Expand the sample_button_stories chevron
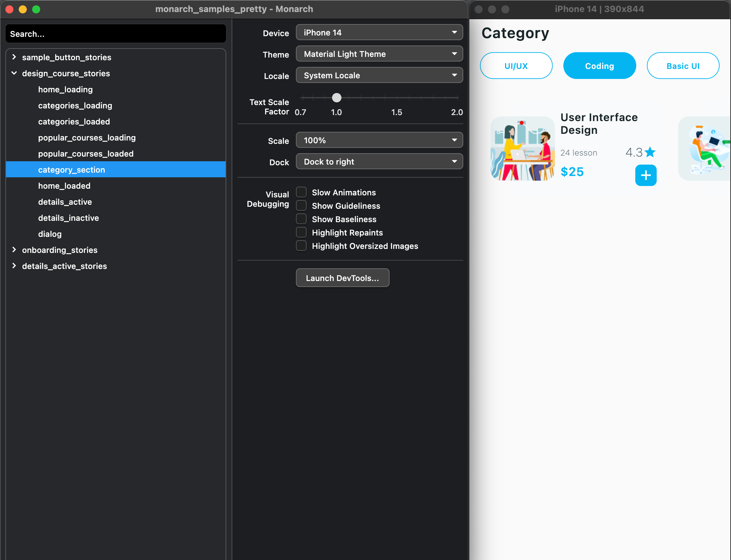Image resolution: width=731 pixels, height=560 pixels. tap(14, 57)
